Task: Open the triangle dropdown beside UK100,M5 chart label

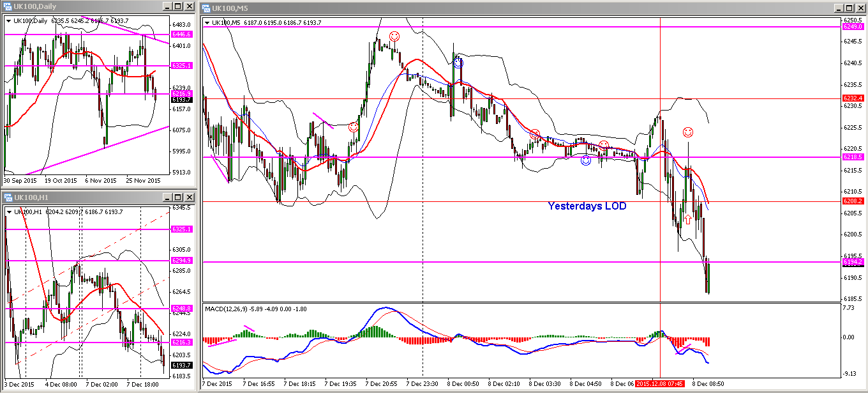Action: (207, 22)
